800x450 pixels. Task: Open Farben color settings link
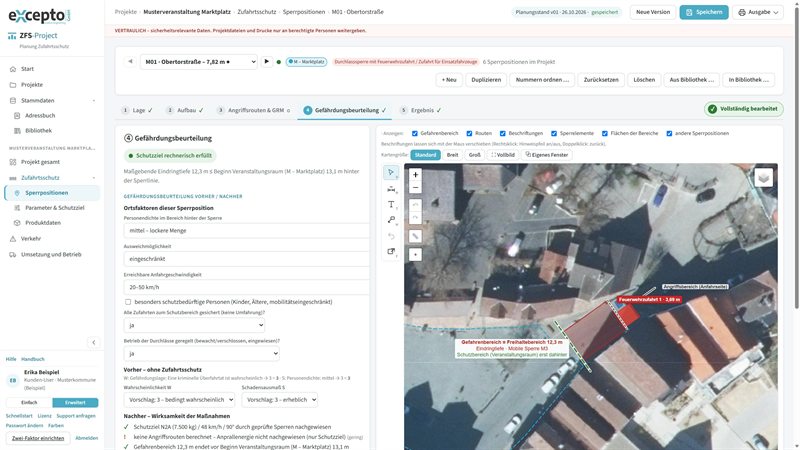coord(56,426)
